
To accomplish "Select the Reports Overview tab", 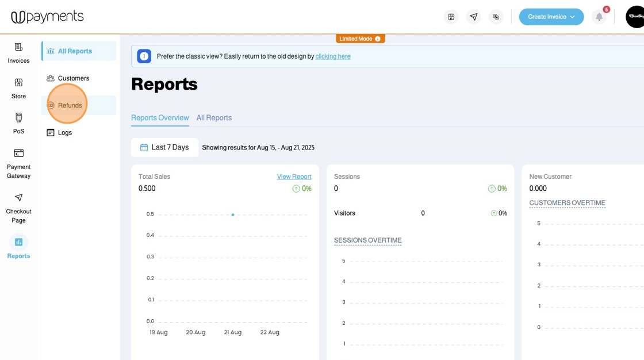I will 160,118.
